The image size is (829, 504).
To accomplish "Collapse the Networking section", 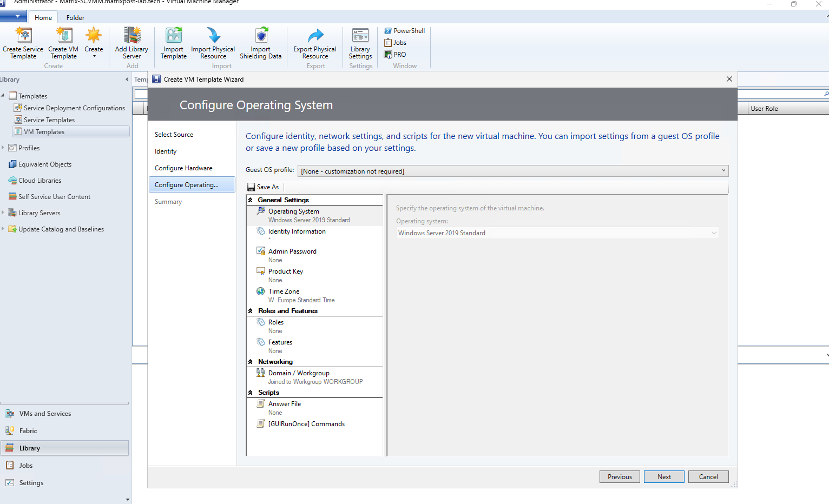I will point(251,362).
